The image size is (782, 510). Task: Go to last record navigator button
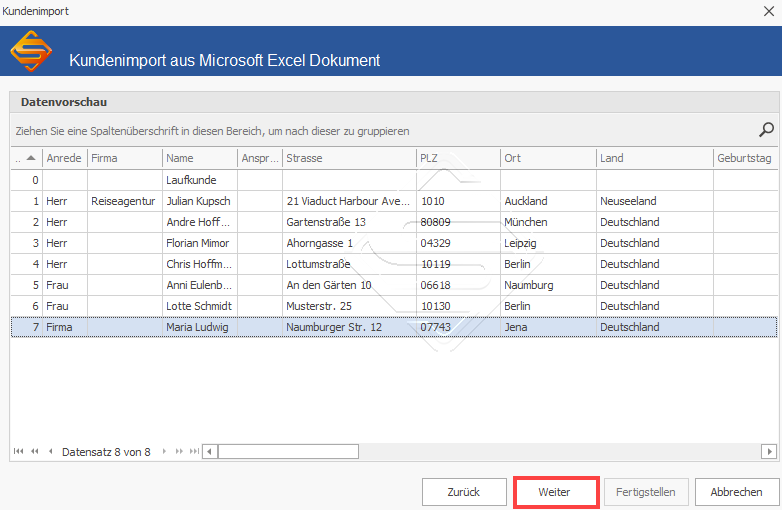[194, 452]
